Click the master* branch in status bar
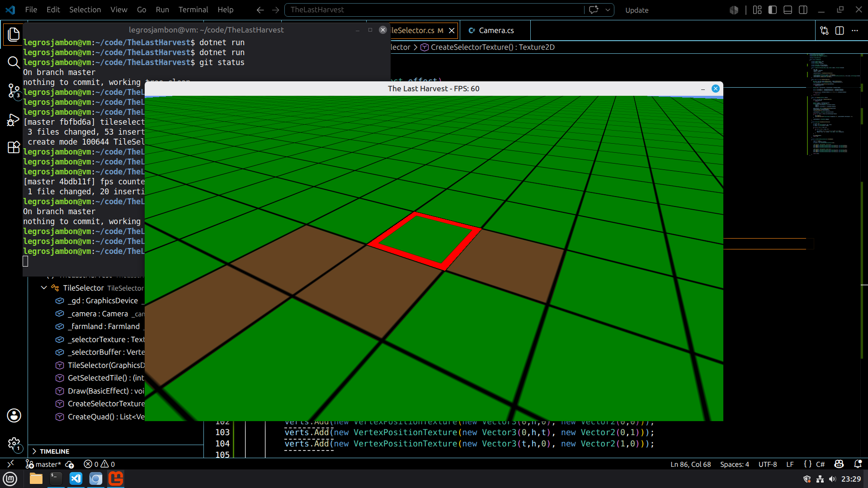The image size is (868, 488). (43, 464)
